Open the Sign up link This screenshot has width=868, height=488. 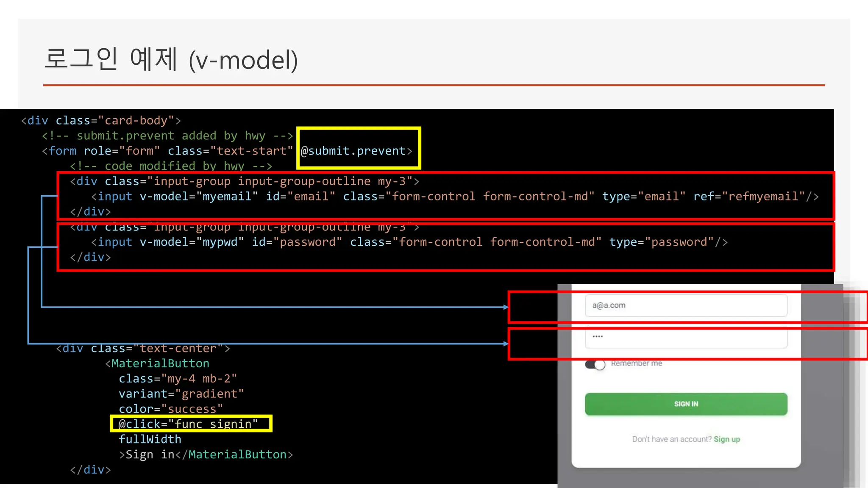(726, 439)
